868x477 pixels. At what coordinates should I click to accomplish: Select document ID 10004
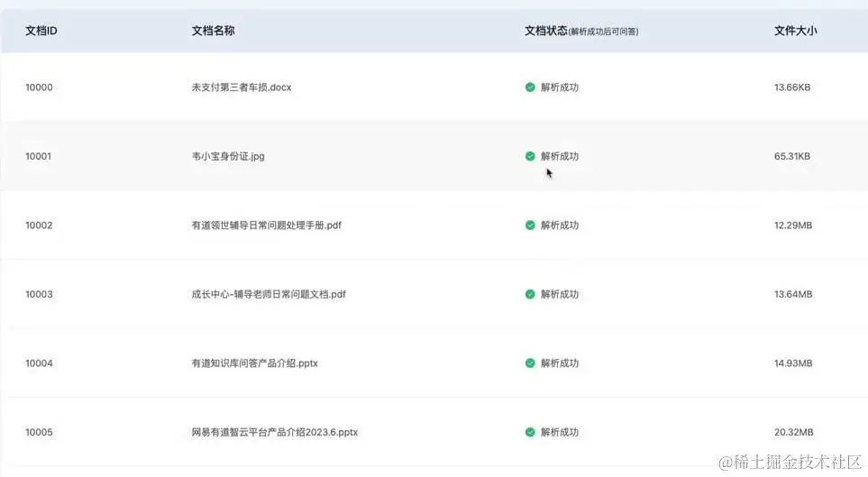pos(39,362)
